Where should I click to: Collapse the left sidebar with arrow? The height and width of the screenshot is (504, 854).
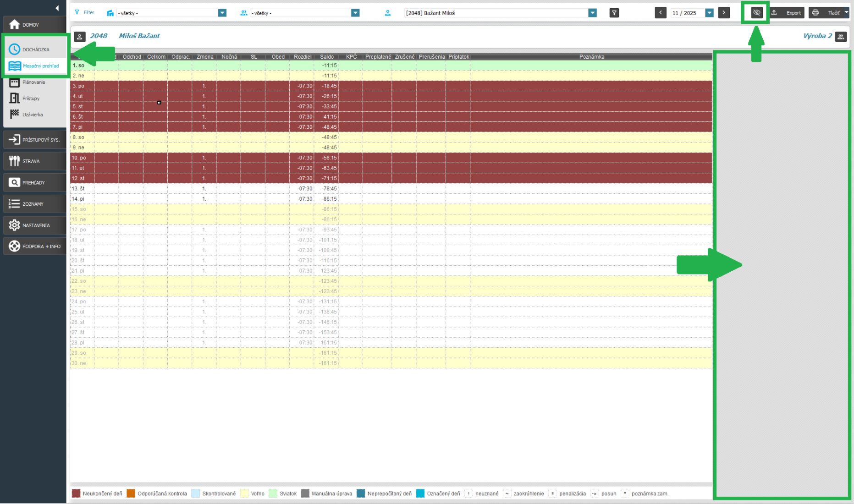pyautogui.click(x=57, y=8)
